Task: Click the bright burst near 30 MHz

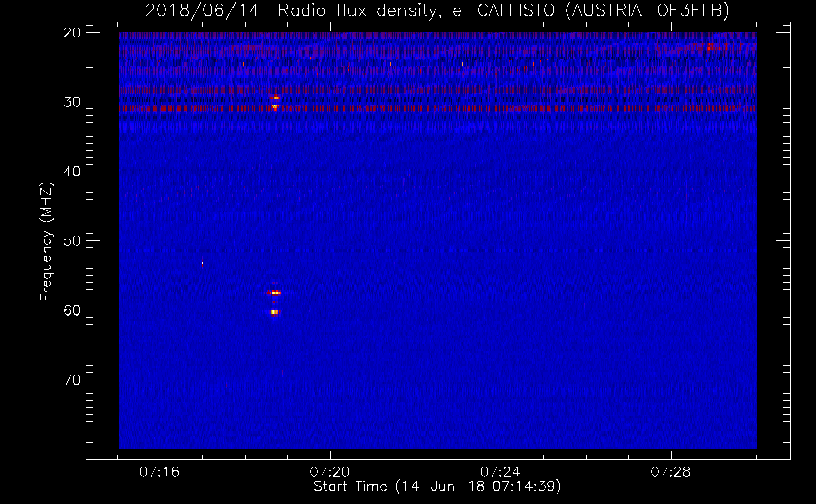Action: coord(275,102)
